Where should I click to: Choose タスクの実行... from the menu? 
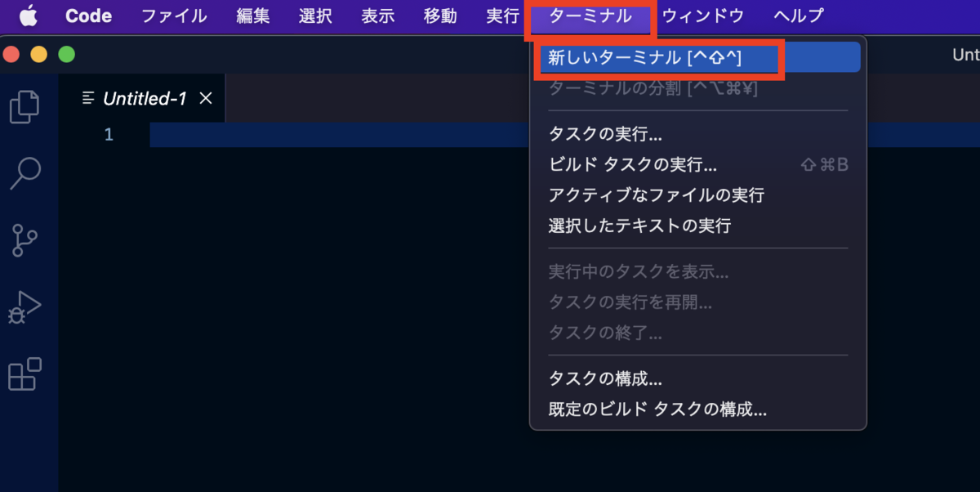tap(698, 134)
